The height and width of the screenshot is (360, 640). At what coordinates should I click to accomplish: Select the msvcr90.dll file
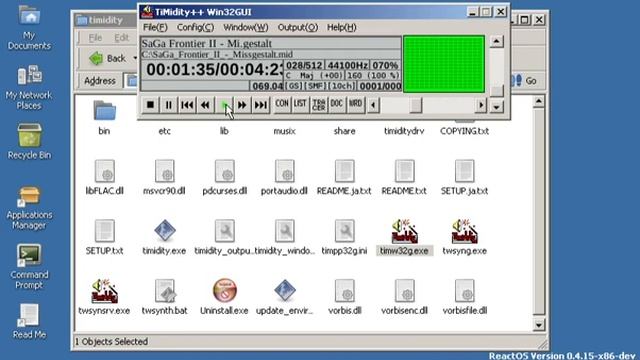[x=164, y=177]
